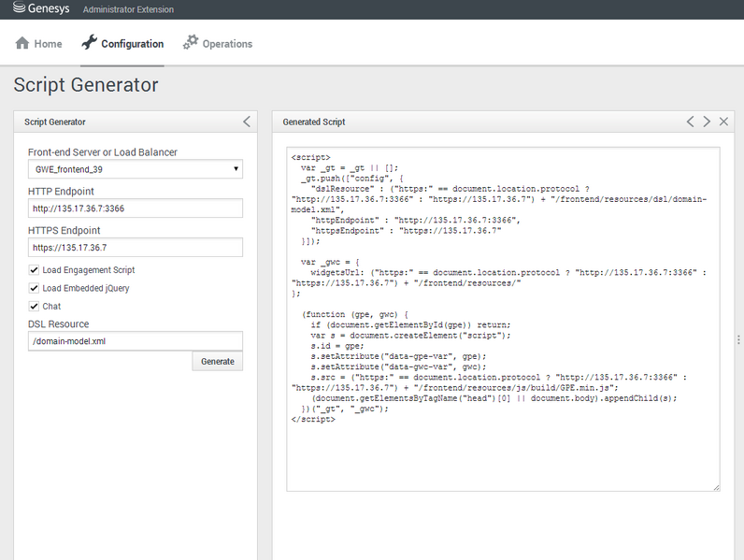Uncheck the Chat checkbox
744x560 pixels.
pyautogui.click(x=34, y=306)
